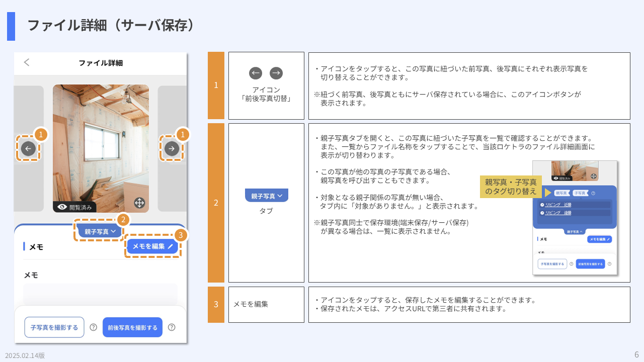This screenshot has width=644, height=362.
Task: Collapse the 親子写真 tab in inset preview
Action: coord(575,232)
